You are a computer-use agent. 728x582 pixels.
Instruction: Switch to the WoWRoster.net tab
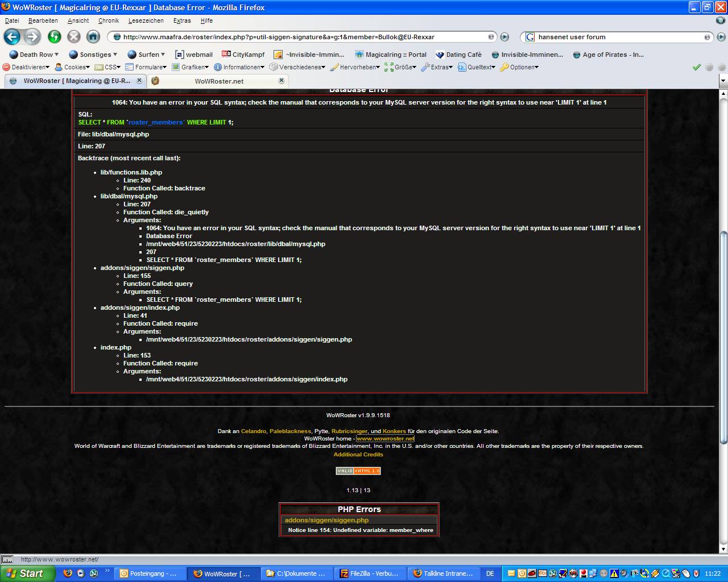tap(218, 81)
